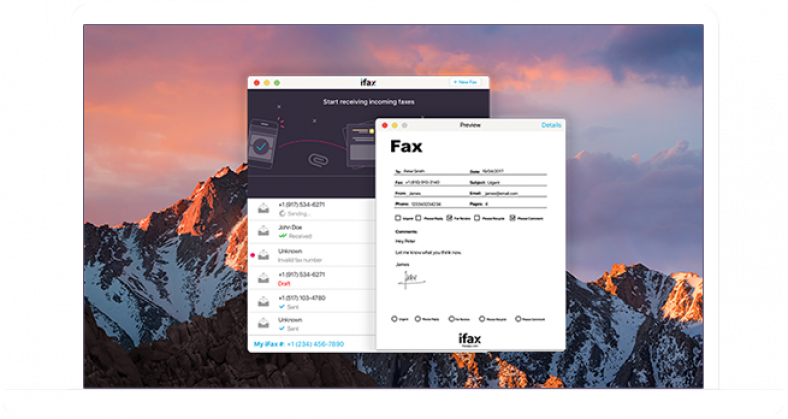Toggle the For Review checkbox on fax cover

click(x=450, y=217)
